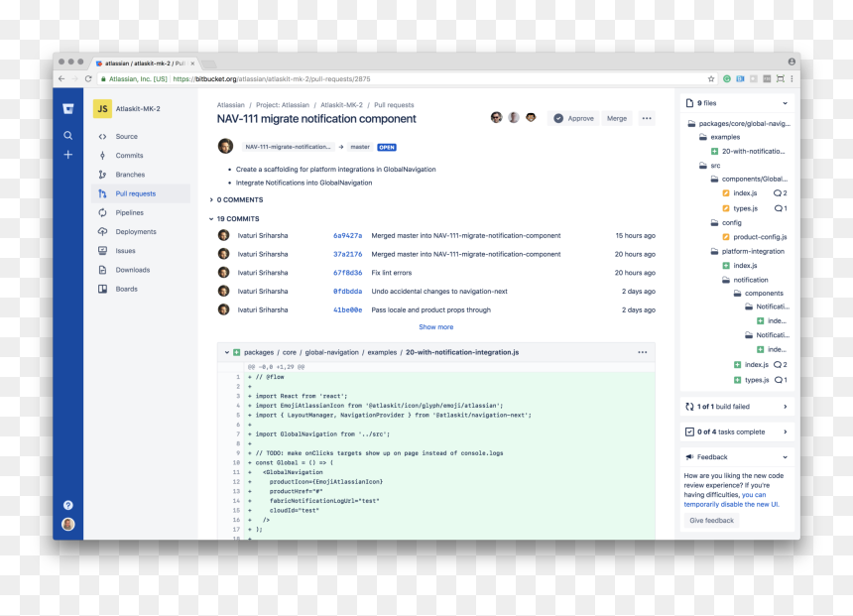Open commit 0fdbdda
The width and height of the screenshot is (853, 616).
(x=347, y=291)
